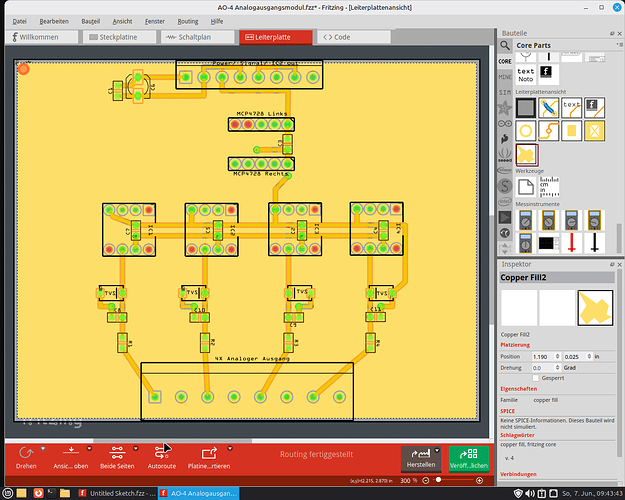Click the green Veröffentlichen button
The height and width of the screenshot is (500, 625).
pyautogui.click(x=469, y=459)
